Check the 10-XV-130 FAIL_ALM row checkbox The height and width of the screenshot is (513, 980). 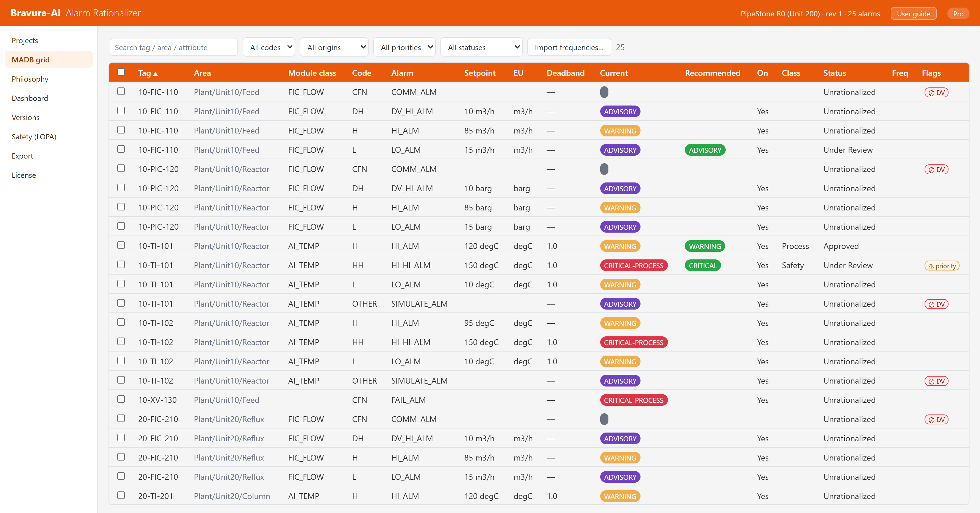121,399
